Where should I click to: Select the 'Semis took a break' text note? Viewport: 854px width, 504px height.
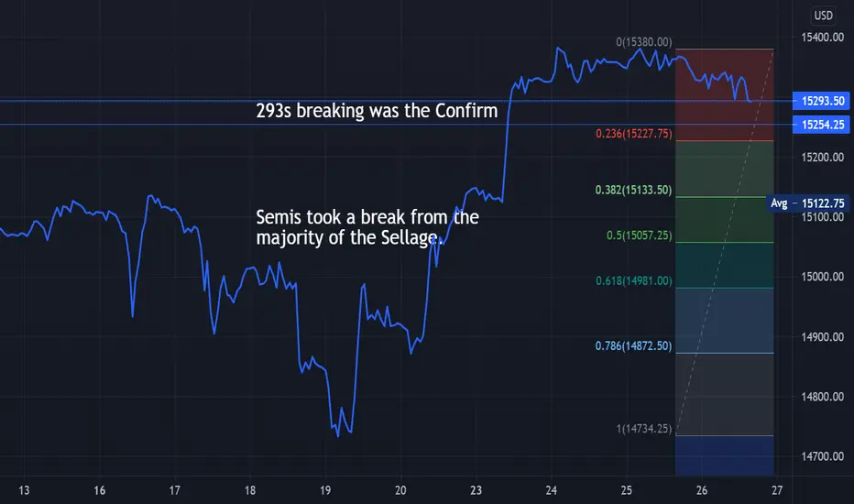(x=367, y=227)
